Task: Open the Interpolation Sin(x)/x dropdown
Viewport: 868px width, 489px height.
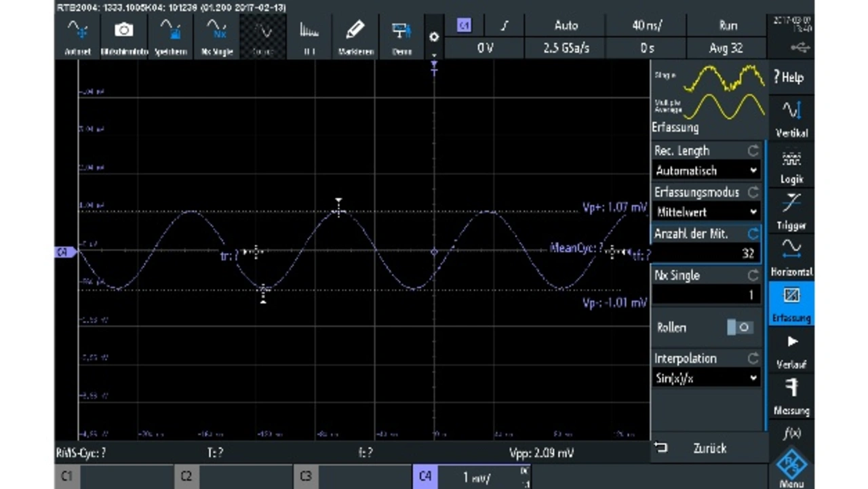Action: click(x=706, y=378)
